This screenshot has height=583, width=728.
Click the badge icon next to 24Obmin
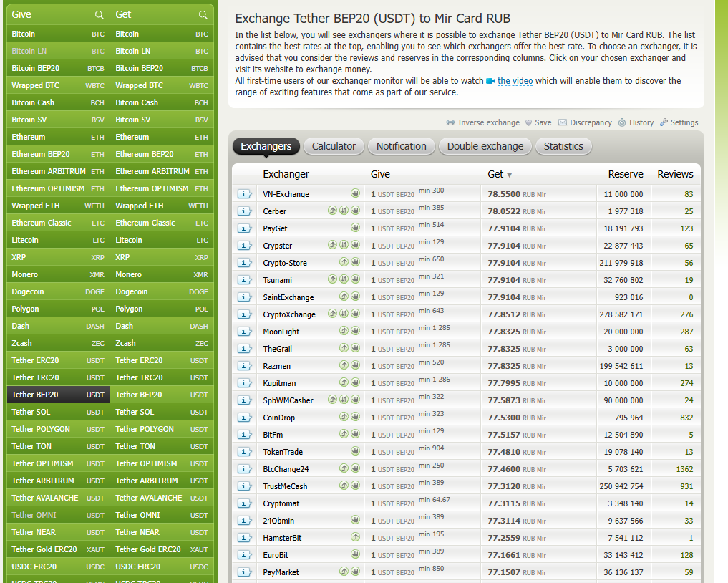point(355,520)
